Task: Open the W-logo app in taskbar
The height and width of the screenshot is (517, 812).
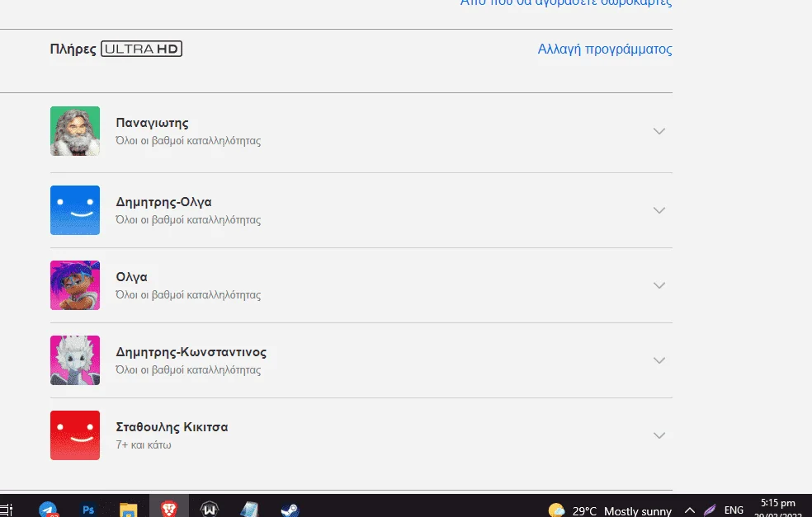Action: pyautogui.click(x=210, y=510)
